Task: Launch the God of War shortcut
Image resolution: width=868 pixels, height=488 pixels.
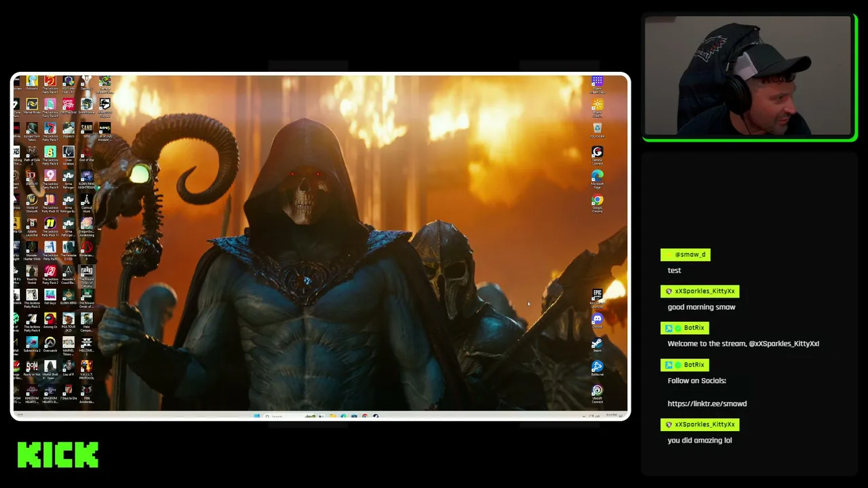Action: pyautogui.click(x=87, y=154)
